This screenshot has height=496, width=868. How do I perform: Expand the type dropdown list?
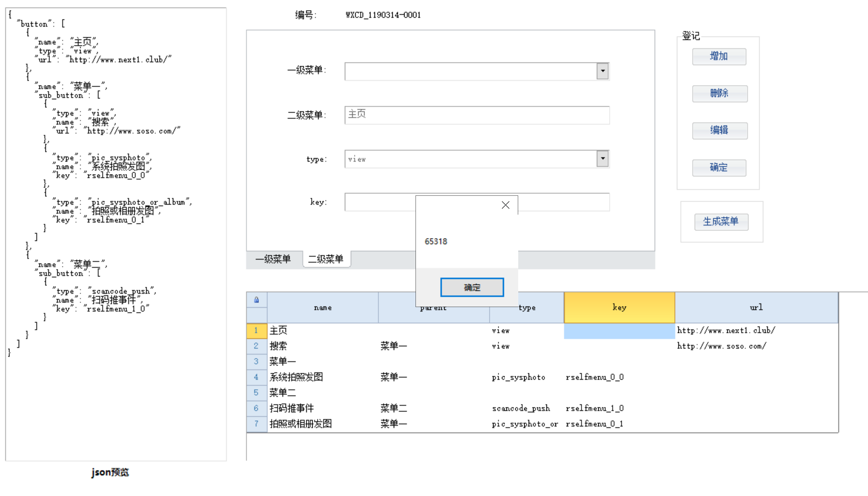[602, 159]
